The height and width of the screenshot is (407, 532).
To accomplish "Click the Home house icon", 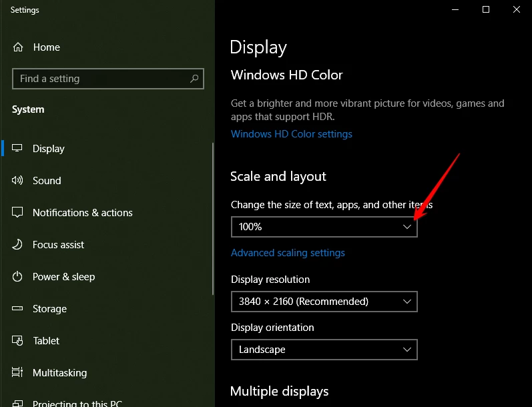I will 18,47.
